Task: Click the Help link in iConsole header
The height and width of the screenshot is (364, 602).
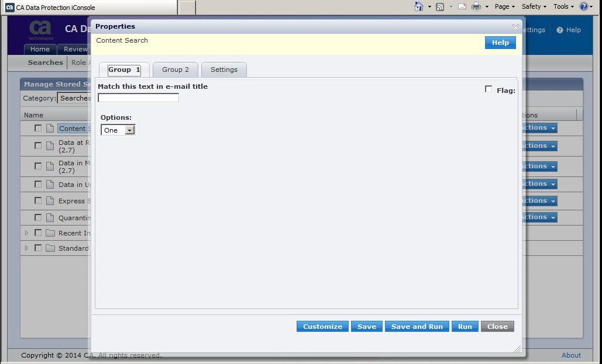Action: tap(573, 30)
